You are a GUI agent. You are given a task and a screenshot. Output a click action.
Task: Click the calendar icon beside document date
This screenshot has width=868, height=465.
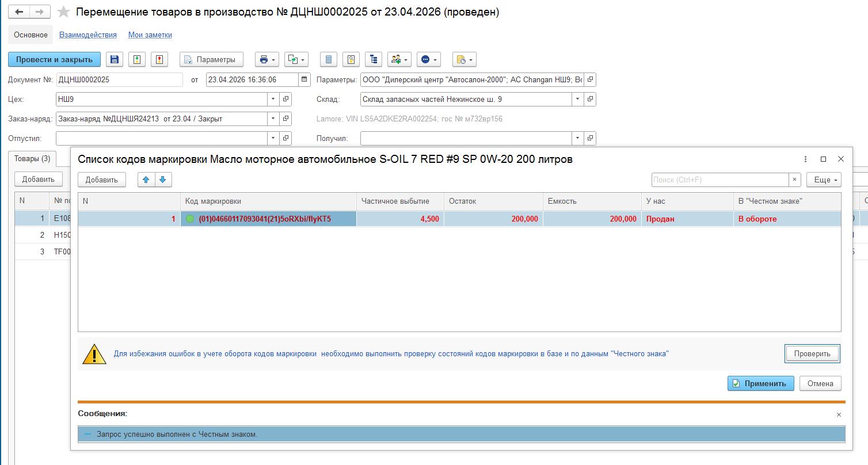305,80
